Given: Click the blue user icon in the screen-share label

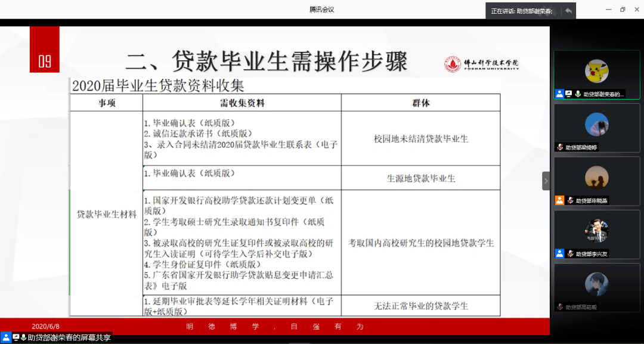Looking at the screenshot, I should 6,337.
